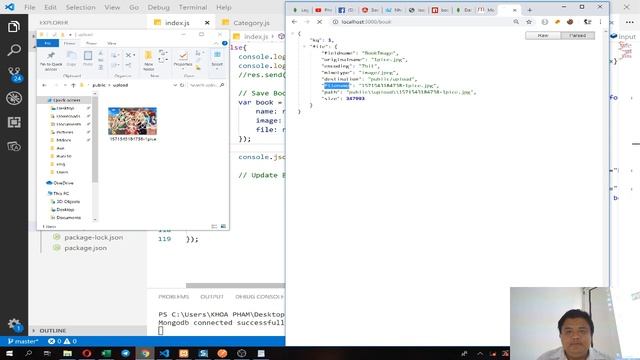The image size is (640, 360).
Task: Switch to the YouTube browser tab
Action: coord(323,10)
